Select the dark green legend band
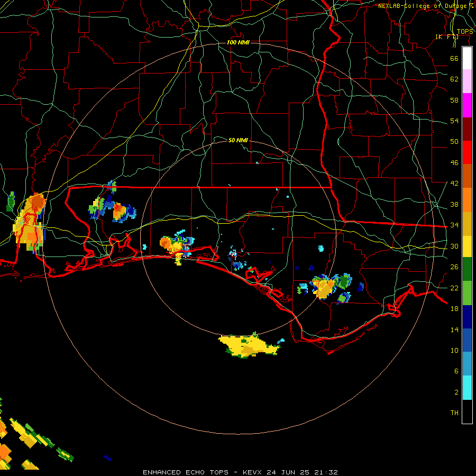Viewport: 476px width, 476px height. click(467, 269)
